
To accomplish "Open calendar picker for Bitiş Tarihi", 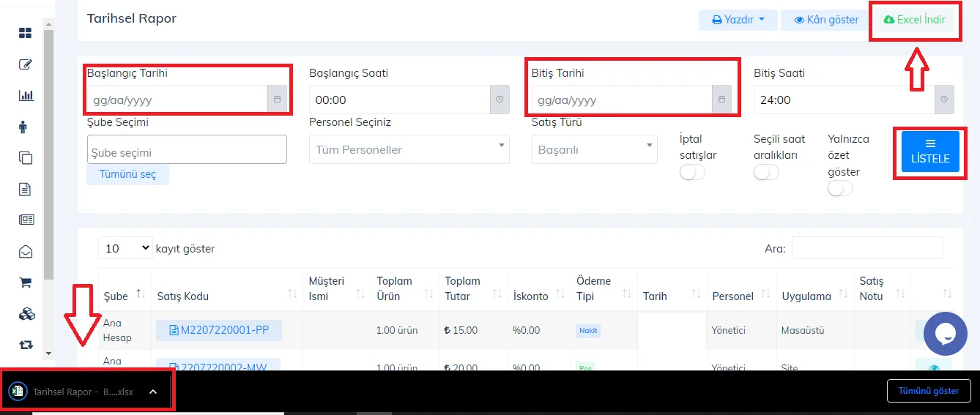I will (721, 99).
